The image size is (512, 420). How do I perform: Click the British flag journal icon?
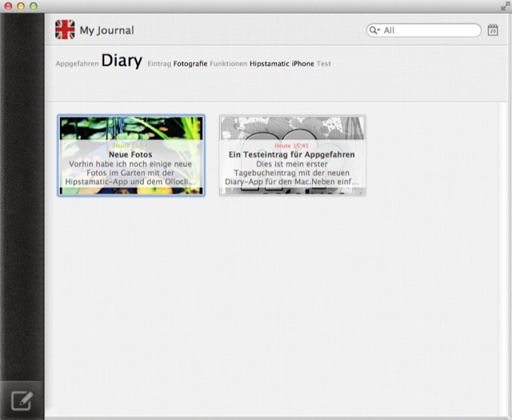click(65, 30)
